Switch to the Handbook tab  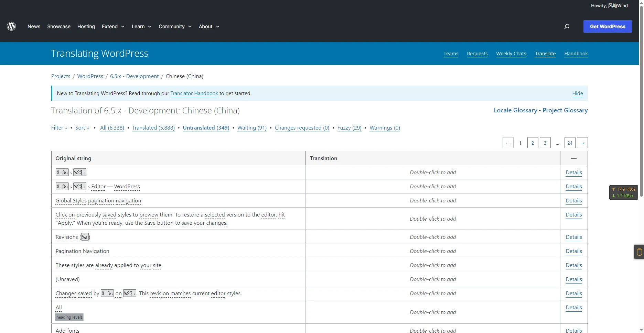pos(576,54)
